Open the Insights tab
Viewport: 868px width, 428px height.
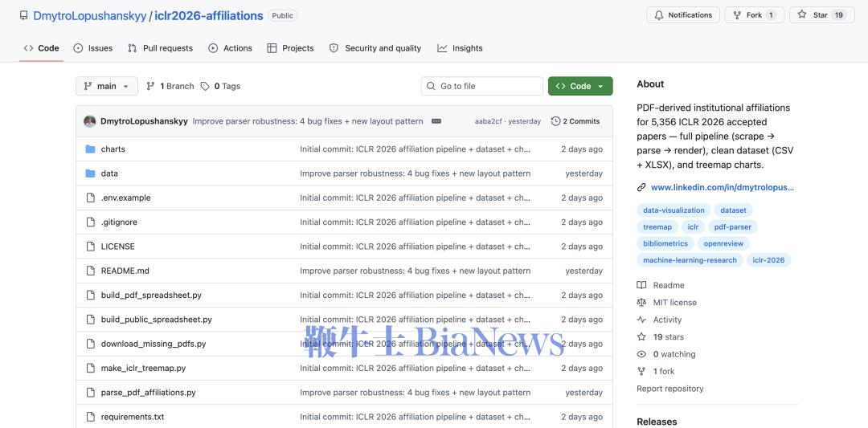[460, 49]
